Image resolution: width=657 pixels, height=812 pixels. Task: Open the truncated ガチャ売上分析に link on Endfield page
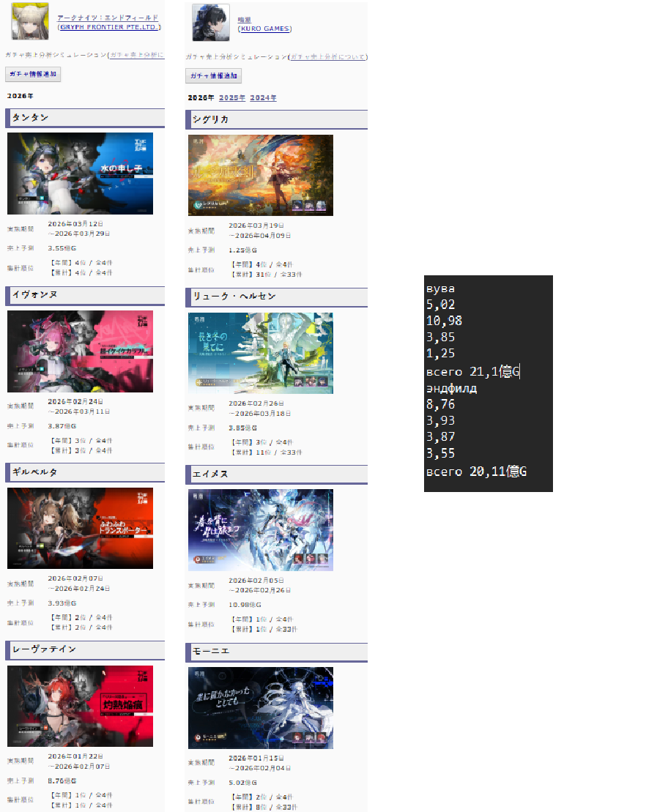[x=137, y=55]
